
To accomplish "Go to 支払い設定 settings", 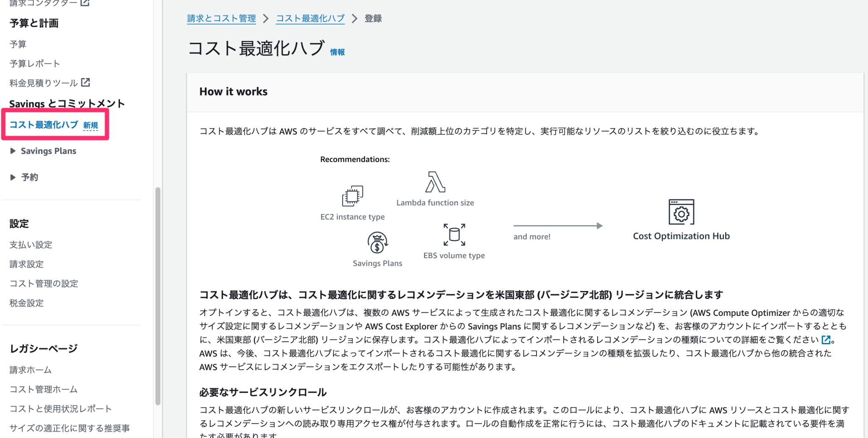I will pyautogui.click(x=31, y=245).
